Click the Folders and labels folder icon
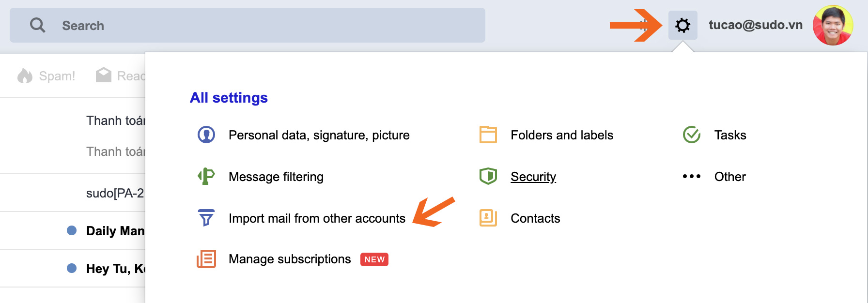This screenshot has height=303, width=868. click(488, 135)
